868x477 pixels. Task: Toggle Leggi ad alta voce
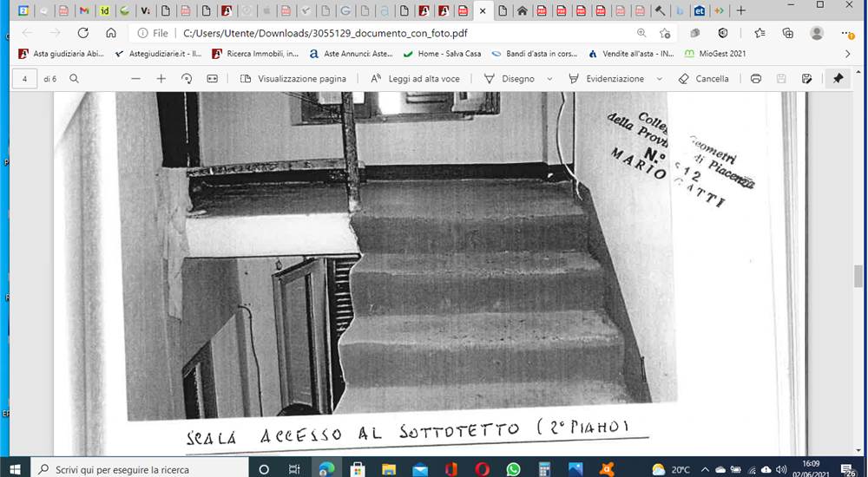[415, 79]
